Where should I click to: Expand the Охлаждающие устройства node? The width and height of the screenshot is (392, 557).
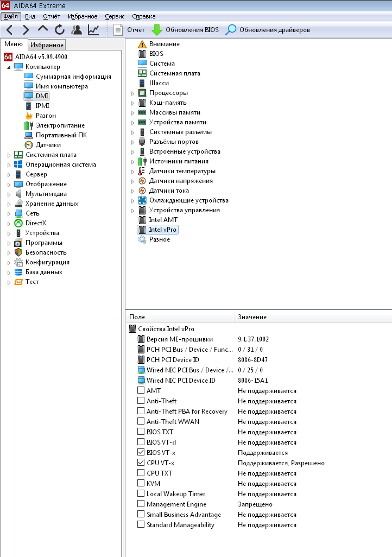click(132, 201)
